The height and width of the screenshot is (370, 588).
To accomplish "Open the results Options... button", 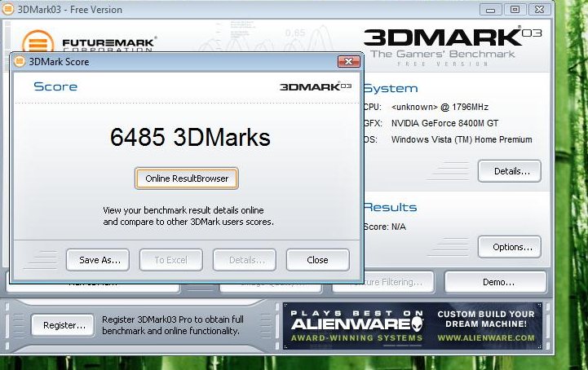I will (510, 247).
